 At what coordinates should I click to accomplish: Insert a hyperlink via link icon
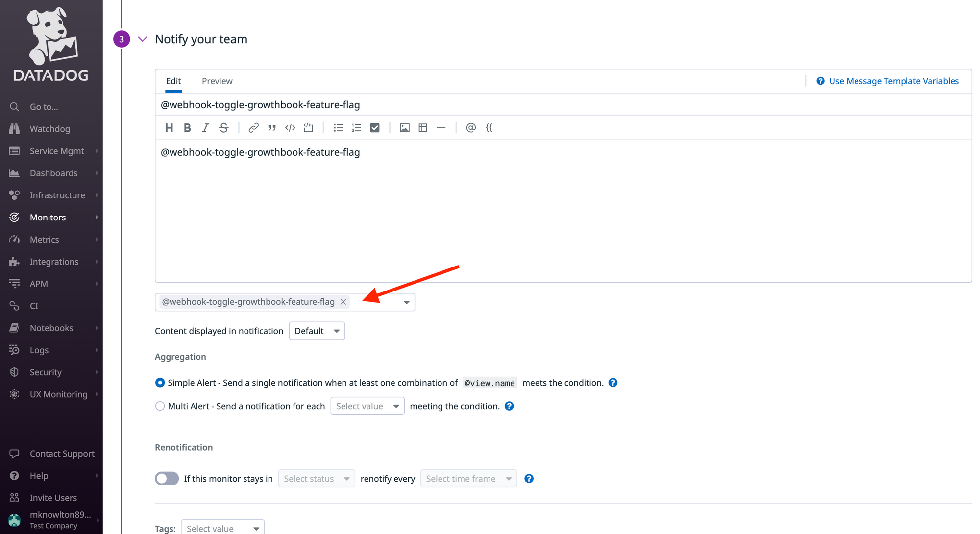point(253,128)
